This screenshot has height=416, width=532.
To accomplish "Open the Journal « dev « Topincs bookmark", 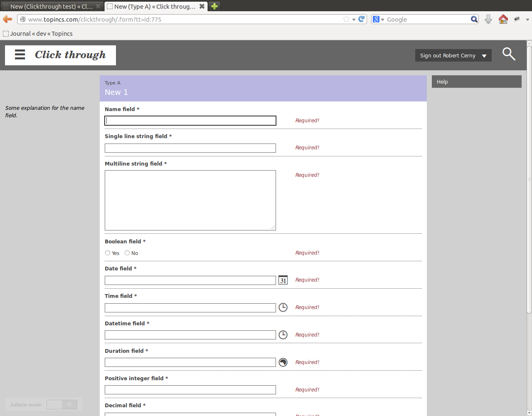I will pyautogui.click(x=38, y=34).
